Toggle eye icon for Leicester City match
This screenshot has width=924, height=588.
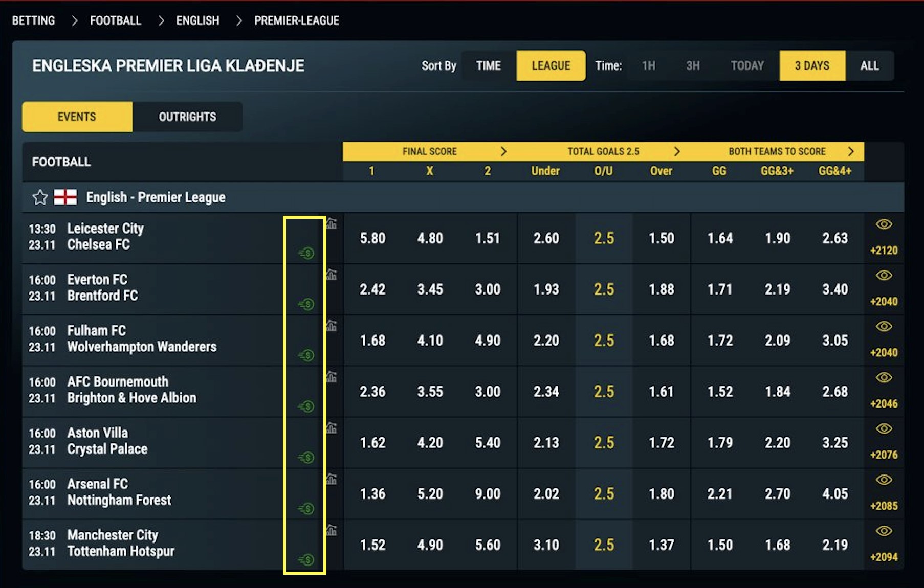[x=884, y=224]
